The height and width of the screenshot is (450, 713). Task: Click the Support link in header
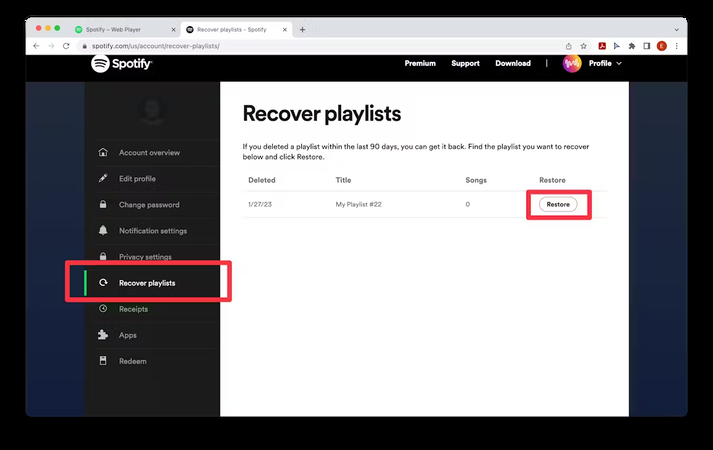(465, 64)
